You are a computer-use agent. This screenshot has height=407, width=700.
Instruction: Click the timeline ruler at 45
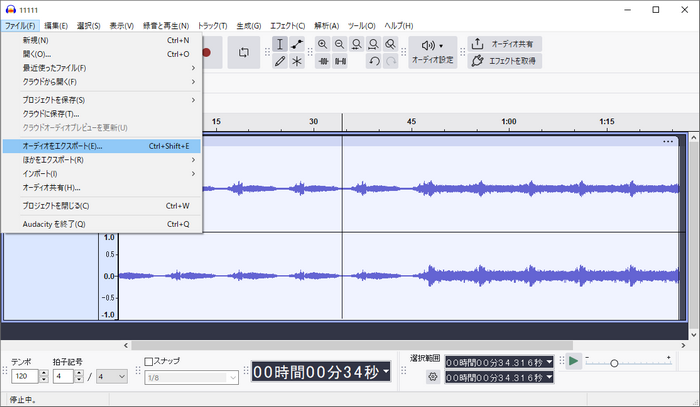point(411,121)
